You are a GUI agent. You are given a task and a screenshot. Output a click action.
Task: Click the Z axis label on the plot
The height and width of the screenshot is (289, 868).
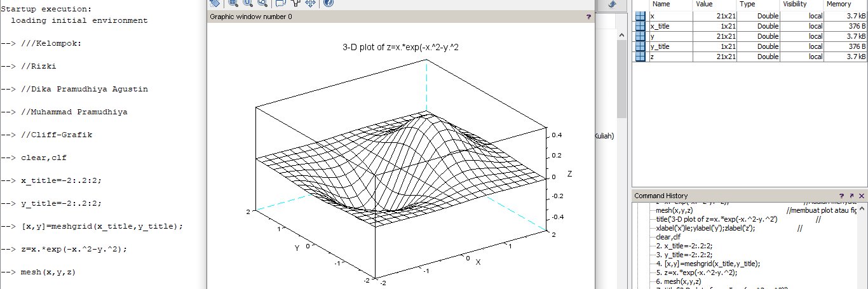[x=571, y=173]
